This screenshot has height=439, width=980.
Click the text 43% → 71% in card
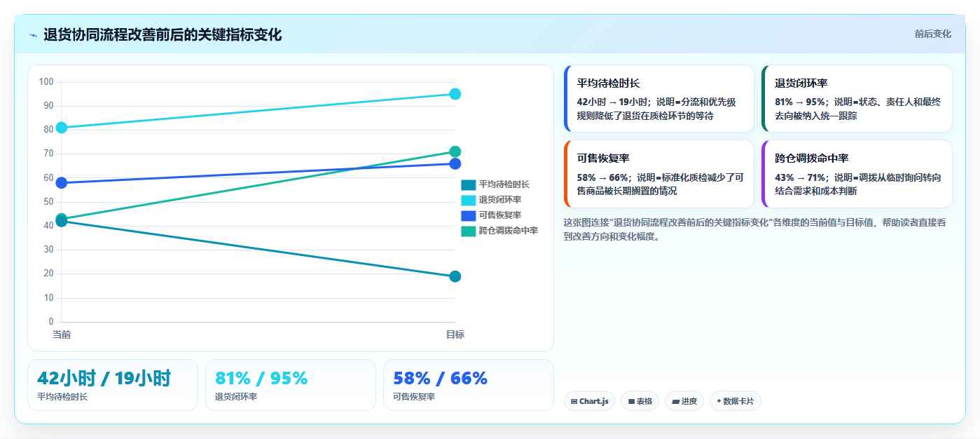[x=800, y=177]
